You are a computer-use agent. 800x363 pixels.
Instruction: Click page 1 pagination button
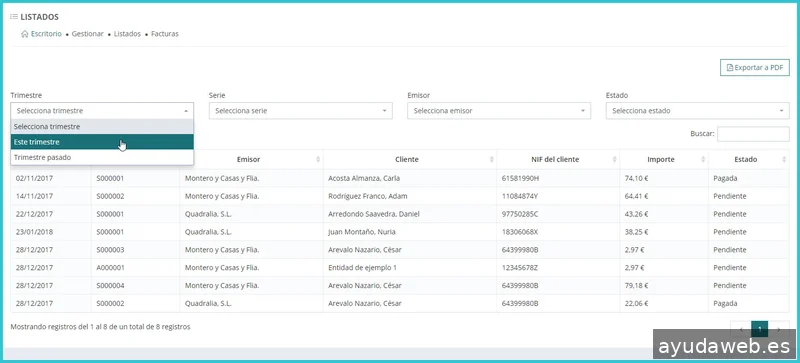coord(760,329)
